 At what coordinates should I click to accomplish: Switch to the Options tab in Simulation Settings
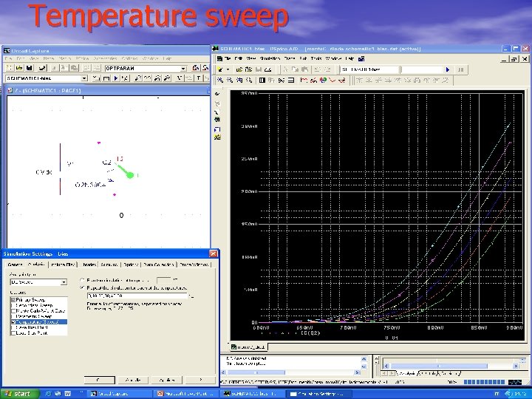131,265
